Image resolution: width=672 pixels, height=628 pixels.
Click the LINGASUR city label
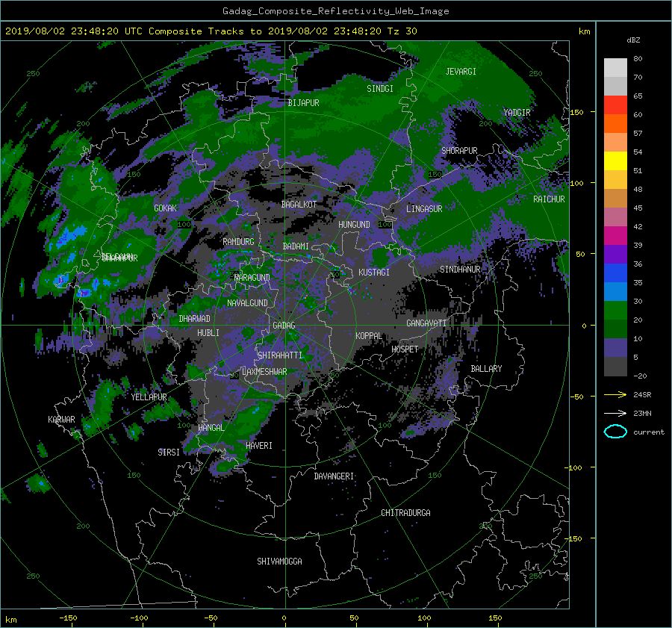point(424,209)
